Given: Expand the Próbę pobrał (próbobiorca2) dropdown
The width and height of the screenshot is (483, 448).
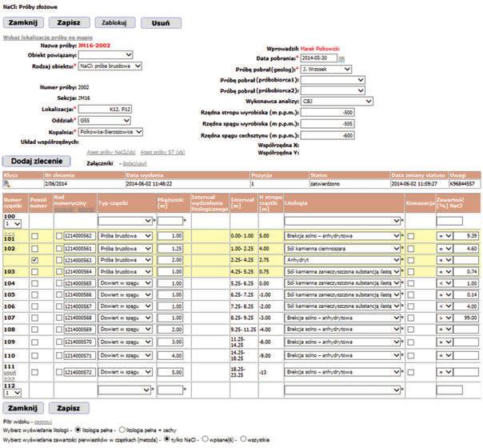Looking at the screenshot, I should (333, 90).
